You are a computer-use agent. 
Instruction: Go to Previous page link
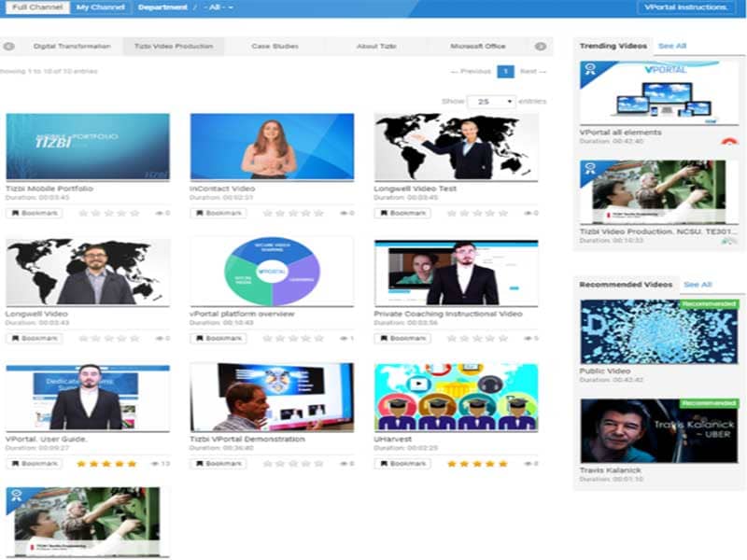471,72
